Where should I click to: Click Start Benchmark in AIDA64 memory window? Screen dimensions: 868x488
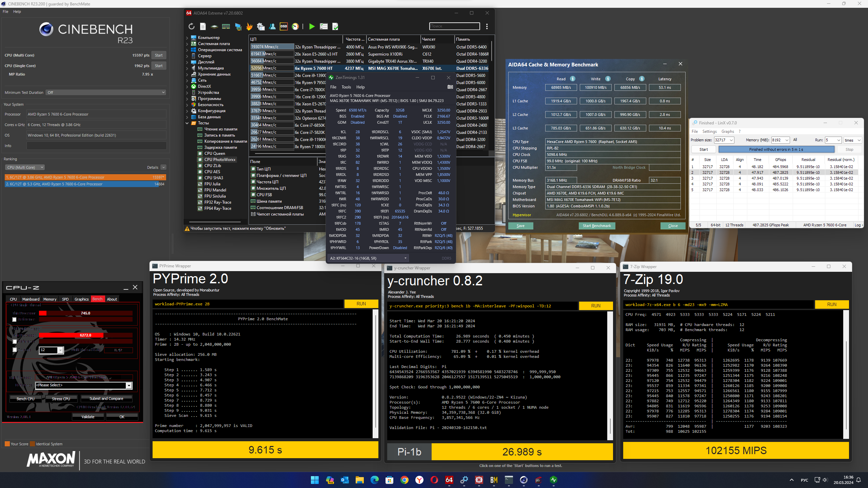[597, 226]
